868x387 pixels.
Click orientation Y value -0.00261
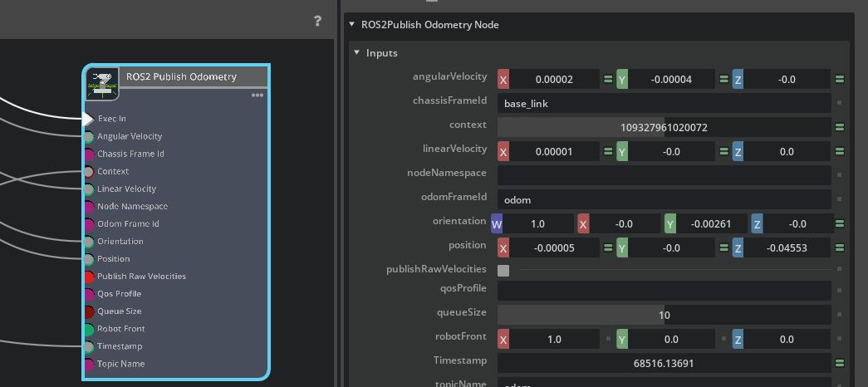[x=711, y=223]
